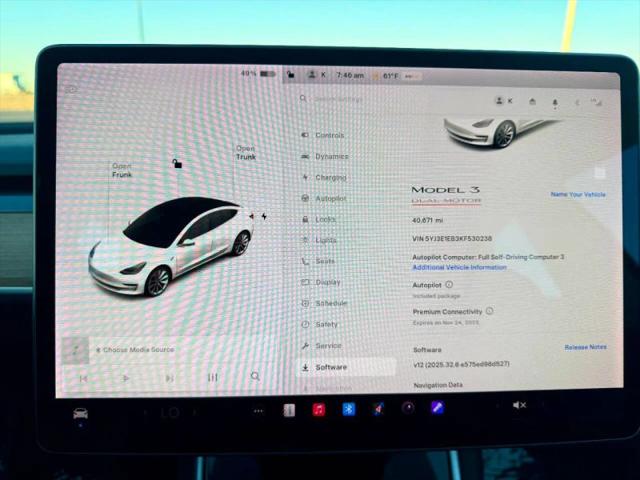The image size is (640, 480).
Task: Tap the VIN number text
Action: point(452,238)
